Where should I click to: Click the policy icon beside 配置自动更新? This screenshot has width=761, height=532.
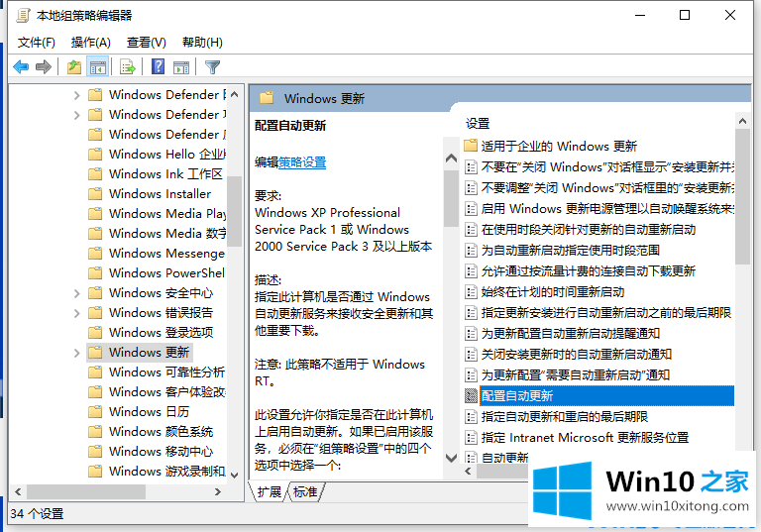point(471,395)
